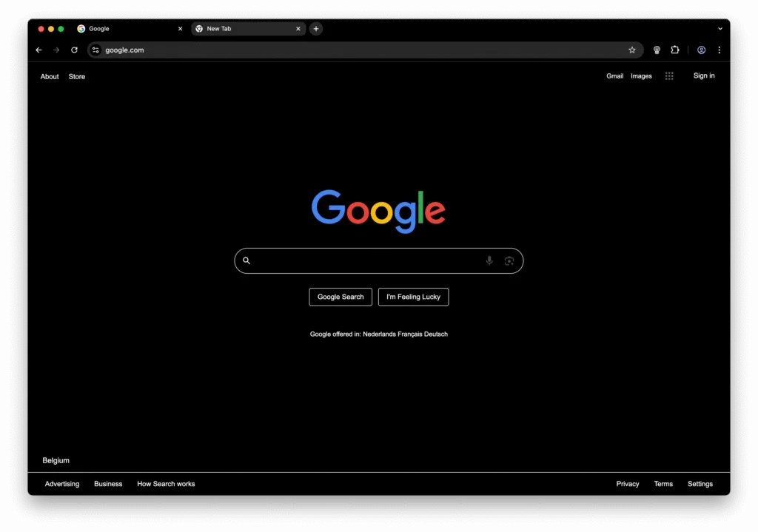Screen dimensions: 758x532
Task: Click the back navigation arrow
Action: tap(38, 50)
